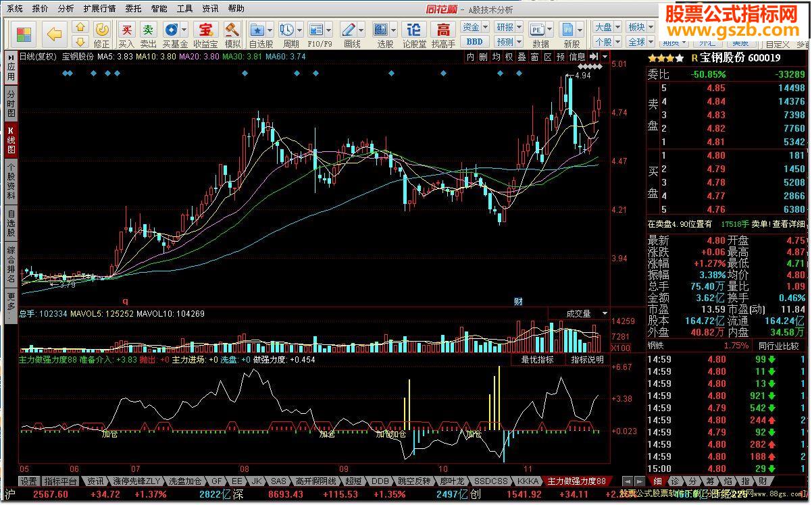Select the 主力做强力度88 indicator tab
812x505 pixels.
click(x=576, y=481)
